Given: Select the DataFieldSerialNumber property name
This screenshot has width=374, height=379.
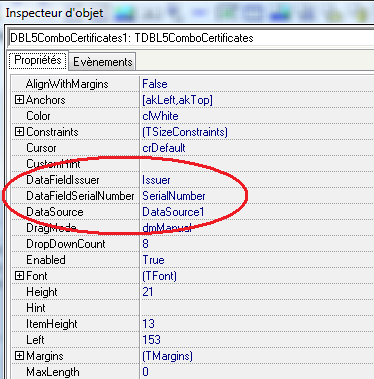Looking at the screenshot, I should coord(80,196).
